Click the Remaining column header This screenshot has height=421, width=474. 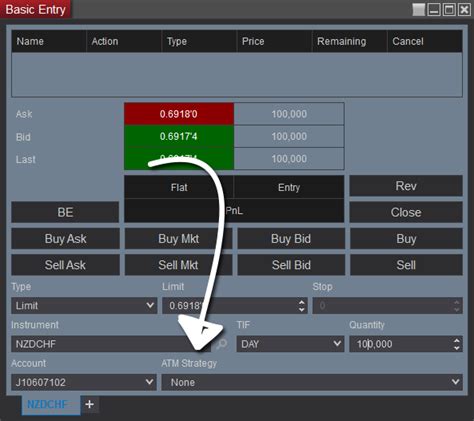(x=350, y=41)
